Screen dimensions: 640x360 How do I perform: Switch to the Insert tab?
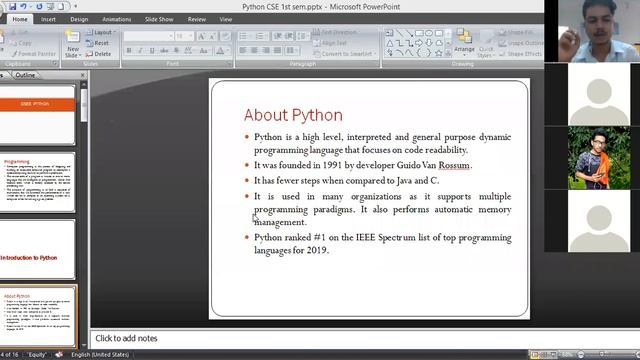(x=48, y=19)
